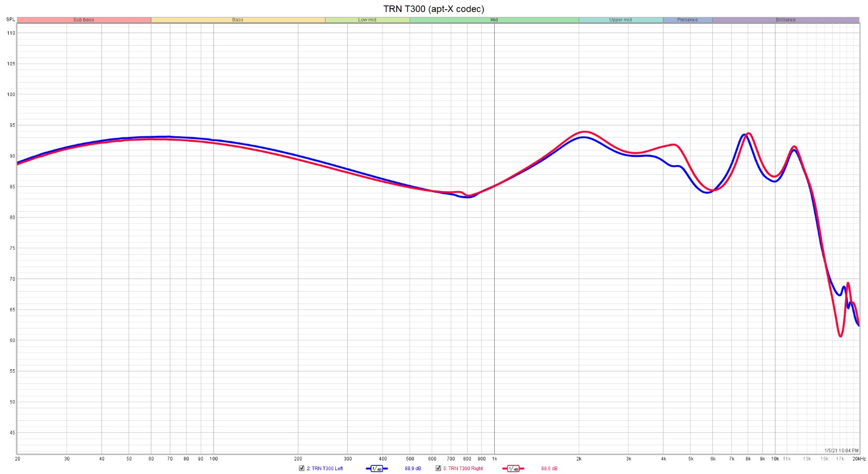The width and height of the screenshot is (868, 474).
Task: Click the '55' SPL axis label
Action: (x=12, y=371)
